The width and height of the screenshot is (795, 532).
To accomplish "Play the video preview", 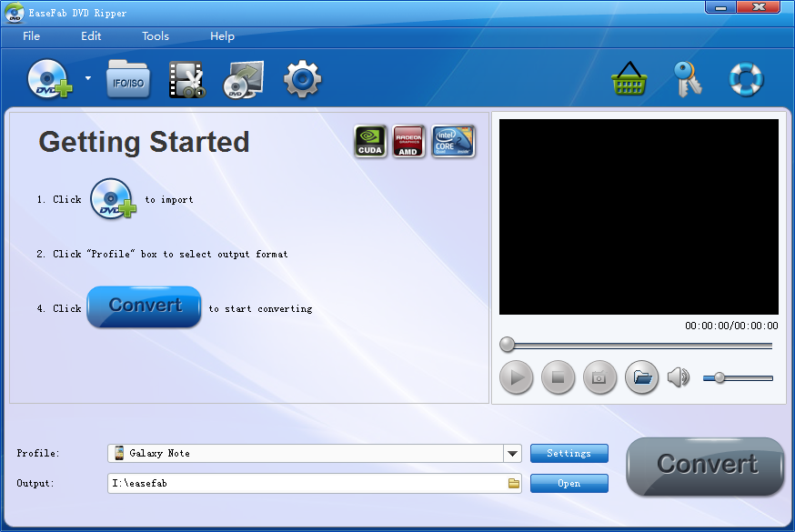I will [516, 377].
